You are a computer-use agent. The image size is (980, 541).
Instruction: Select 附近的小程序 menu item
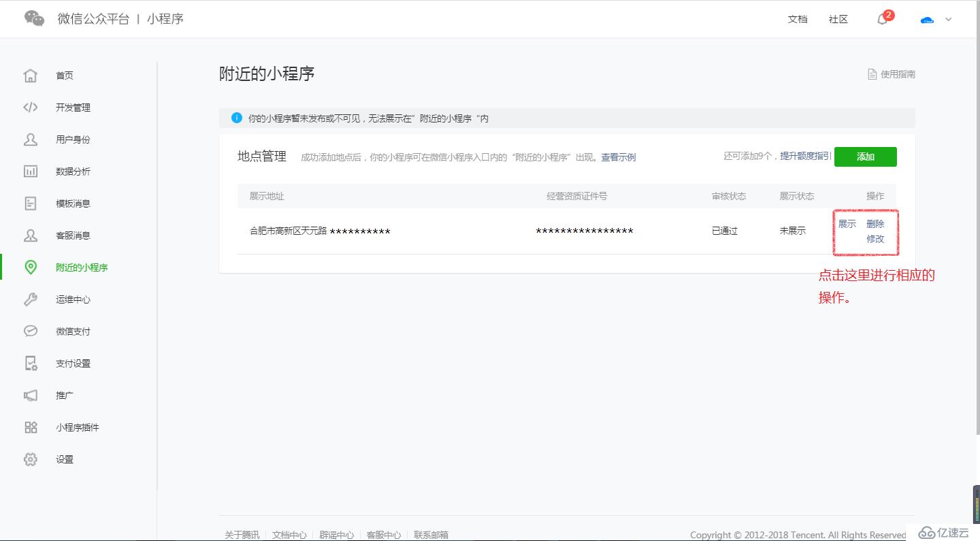82,267
